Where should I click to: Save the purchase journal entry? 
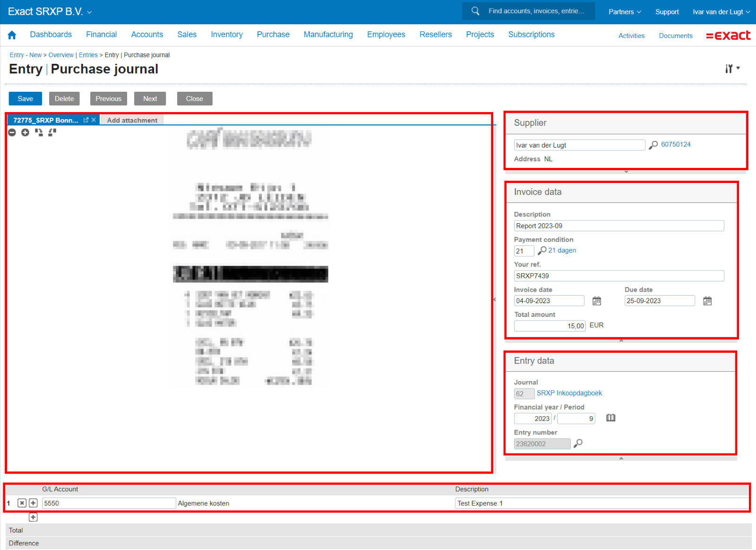tap(25, 98)
